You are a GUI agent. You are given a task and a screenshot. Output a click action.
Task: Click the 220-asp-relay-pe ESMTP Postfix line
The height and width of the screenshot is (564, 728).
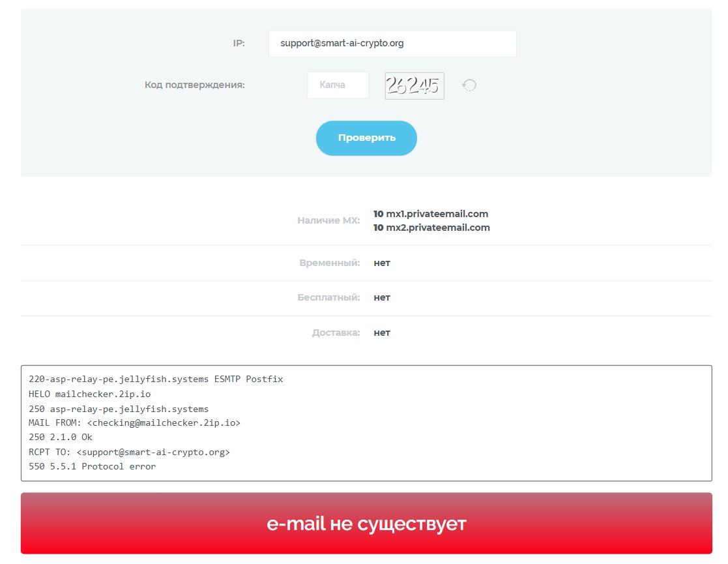[156, 379]
